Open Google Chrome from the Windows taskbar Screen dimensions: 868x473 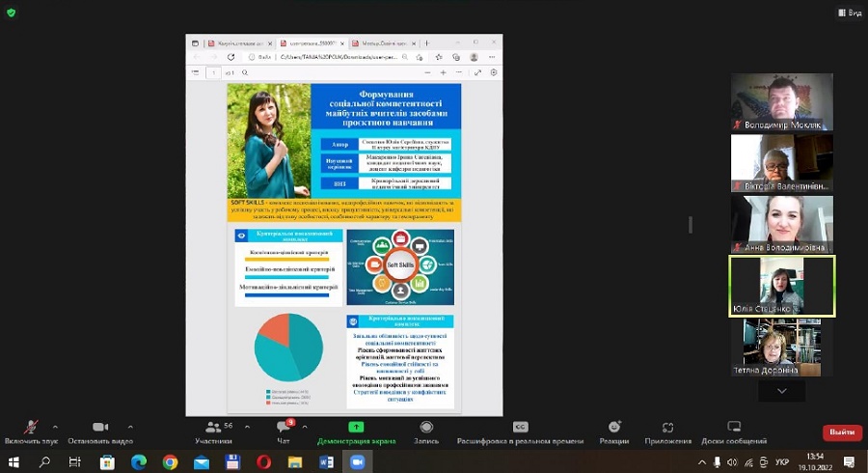click(x=171, y=462)
